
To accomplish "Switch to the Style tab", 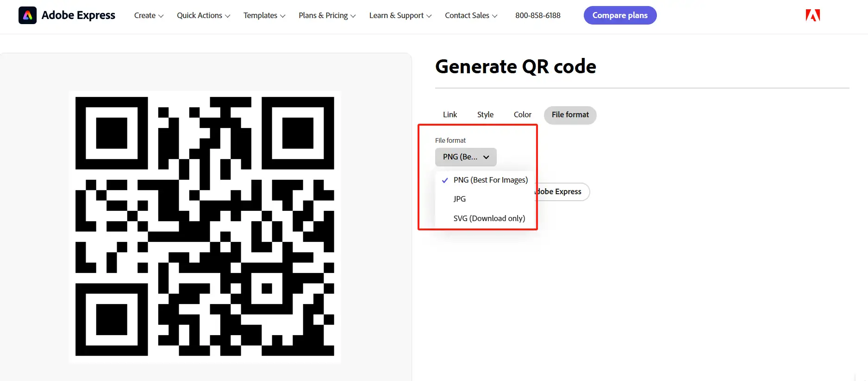I will coord(485,114).
